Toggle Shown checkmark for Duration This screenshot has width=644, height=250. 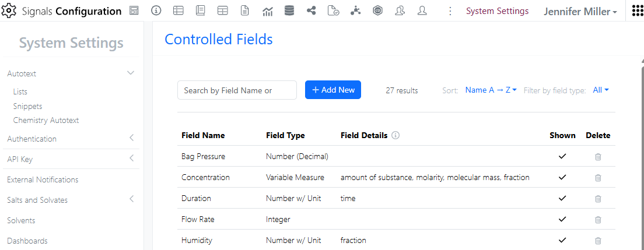coord(563,198)
